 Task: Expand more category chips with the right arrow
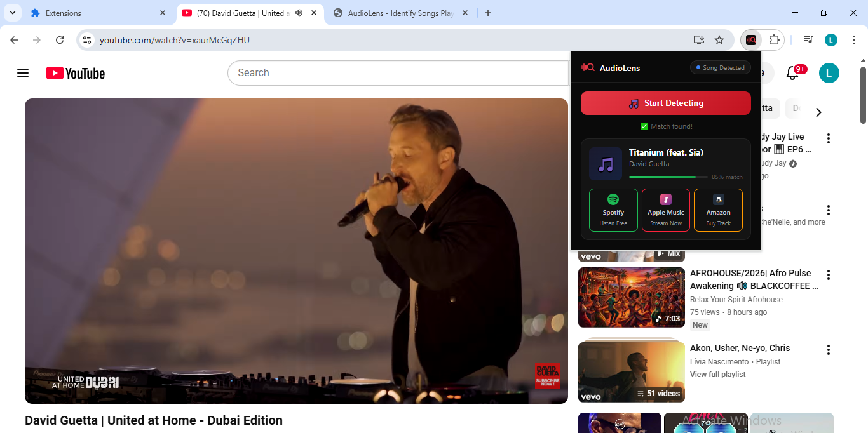point(818,112)
